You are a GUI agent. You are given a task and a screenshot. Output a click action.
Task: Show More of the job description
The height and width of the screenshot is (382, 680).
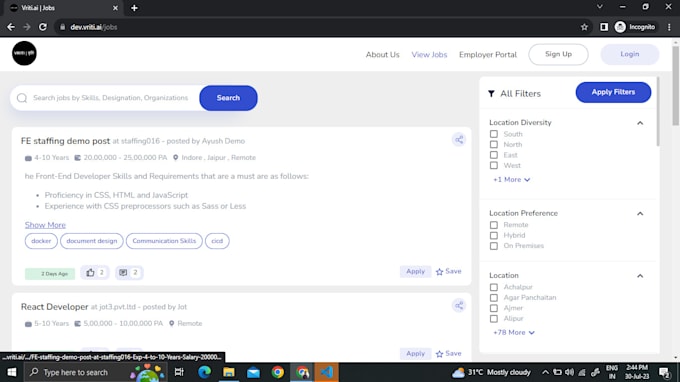pyautogui.click(x=45, y=225)
